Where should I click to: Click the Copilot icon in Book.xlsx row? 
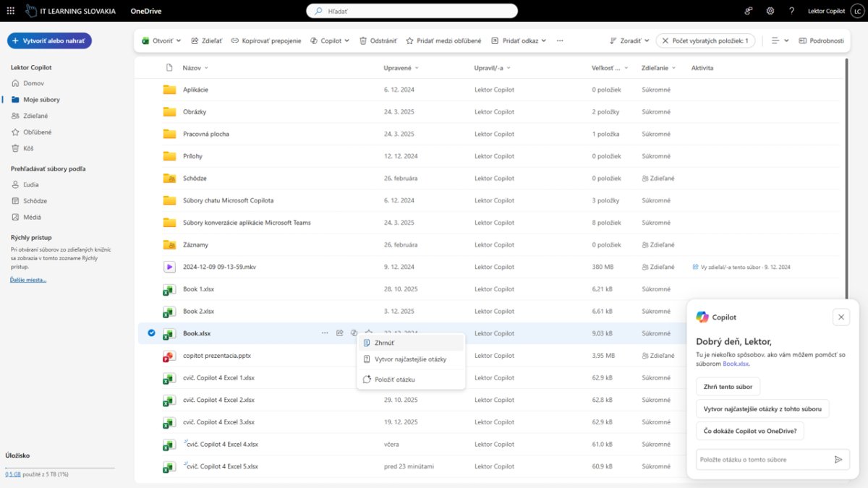(354, 333)
